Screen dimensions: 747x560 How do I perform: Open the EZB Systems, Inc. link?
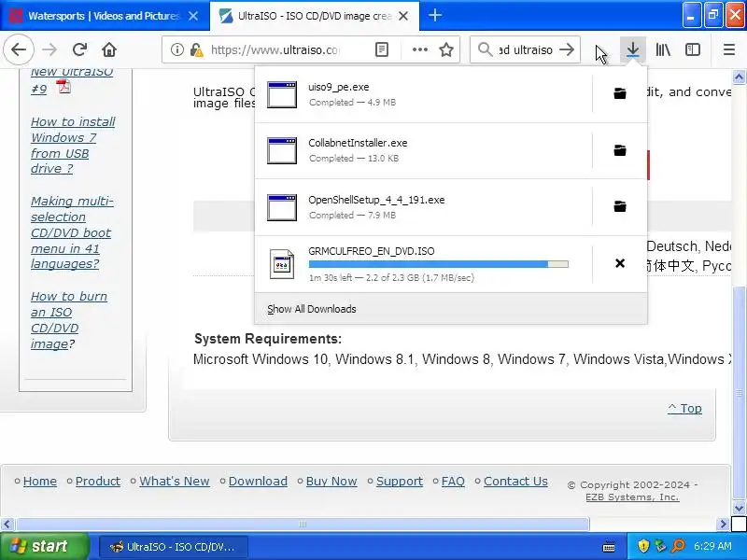632,497
